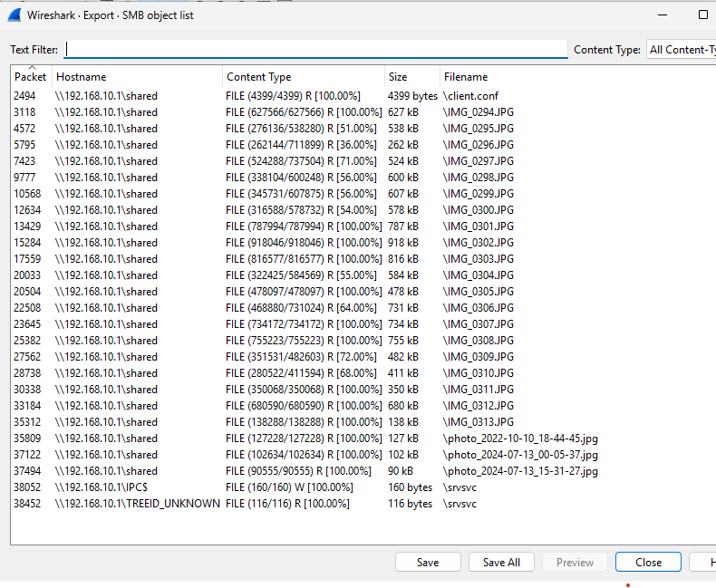
Task: Select the \IMG_0309.JPG filename
Action: click(479, 357)
